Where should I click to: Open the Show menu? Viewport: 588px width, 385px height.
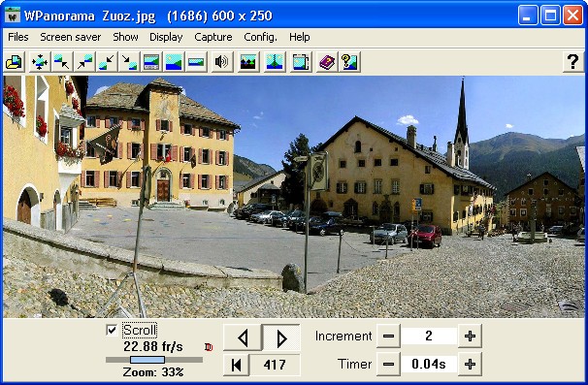(x=125, y=37)
